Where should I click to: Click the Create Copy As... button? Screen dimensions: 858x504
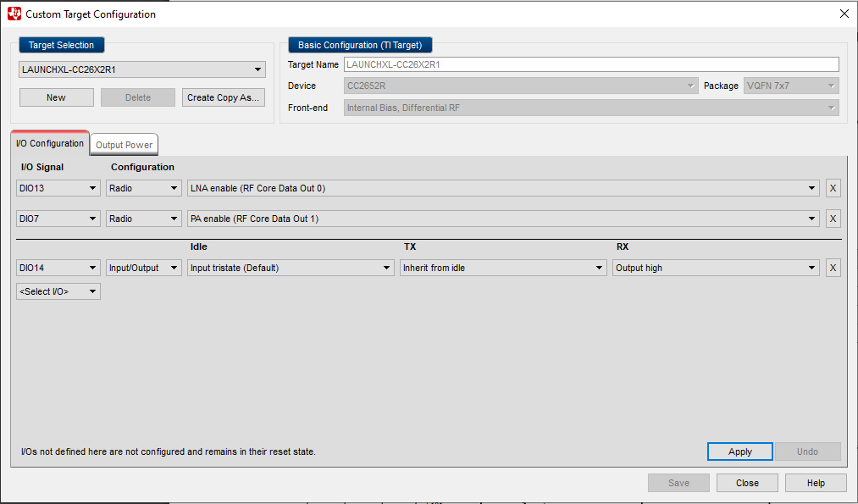(224, 97)
